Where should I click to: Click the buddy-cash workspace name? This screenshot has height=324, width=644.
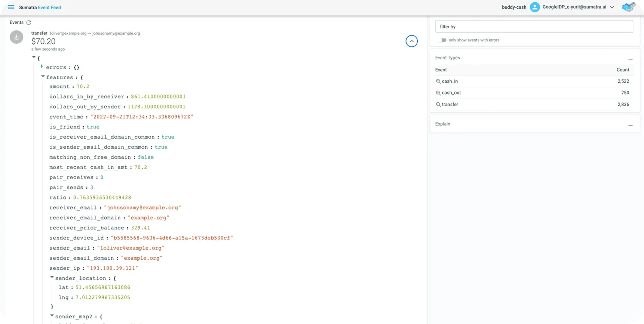[514, 7]
